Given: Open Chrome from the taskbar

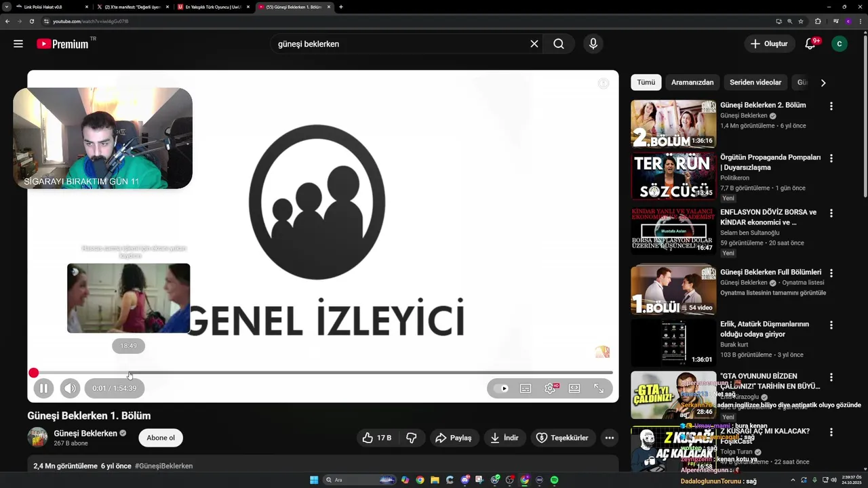Looking at the screenshot, I should tap(420, 480).
